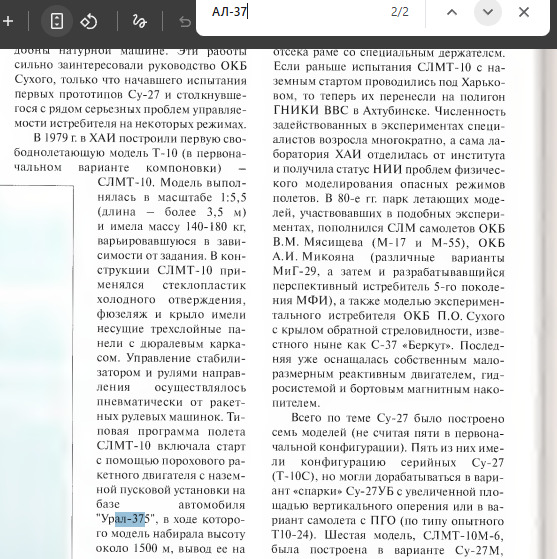Toggle the fit to page icon

[x=57, y=21]
